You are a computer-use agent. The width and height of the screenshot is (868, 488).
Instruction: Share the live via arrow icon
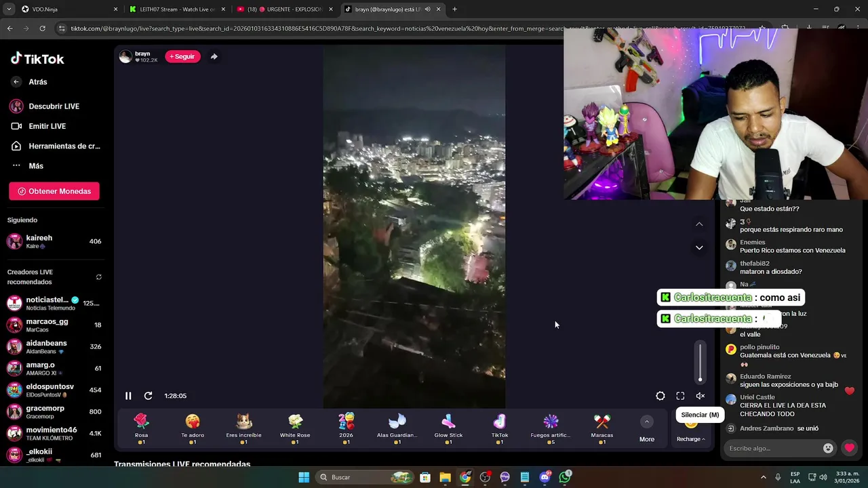coord(214,56)
